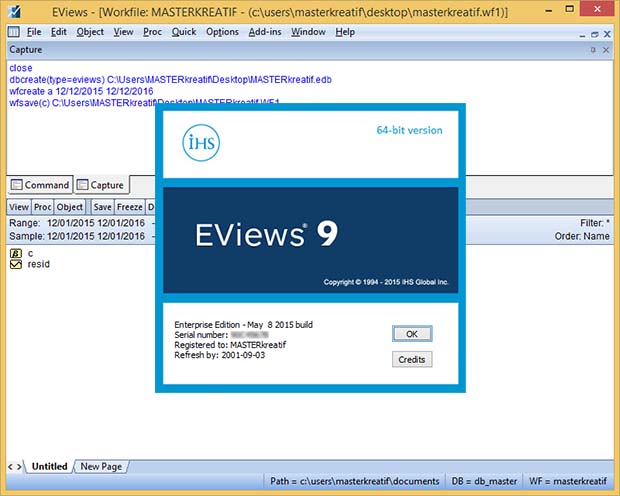Click the workfile Object toolbar button
The width and height of the screenshot is (620, 496).
70,207
